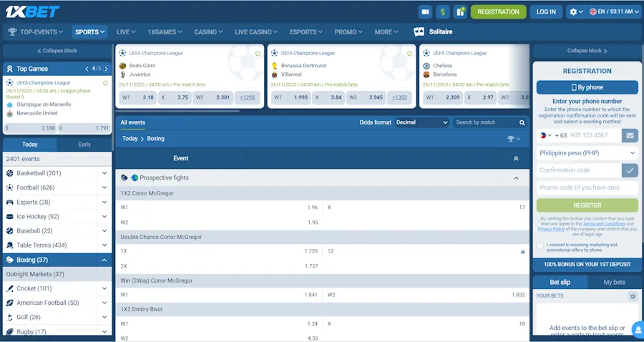
Task: Click the Solitaire cards icon
Action: coord(419,31)
